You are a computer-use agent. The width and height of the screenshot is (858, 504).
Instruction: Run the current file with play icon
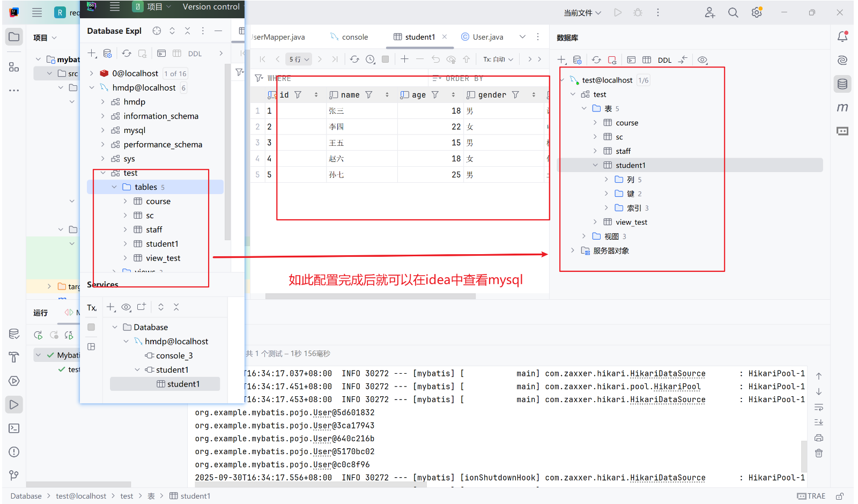[618, 12]
